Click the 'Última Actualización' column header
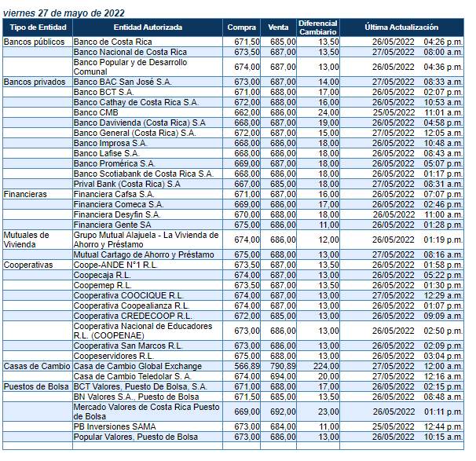The height and width of the screenshot is (461, 476). (x=401, y=27)
